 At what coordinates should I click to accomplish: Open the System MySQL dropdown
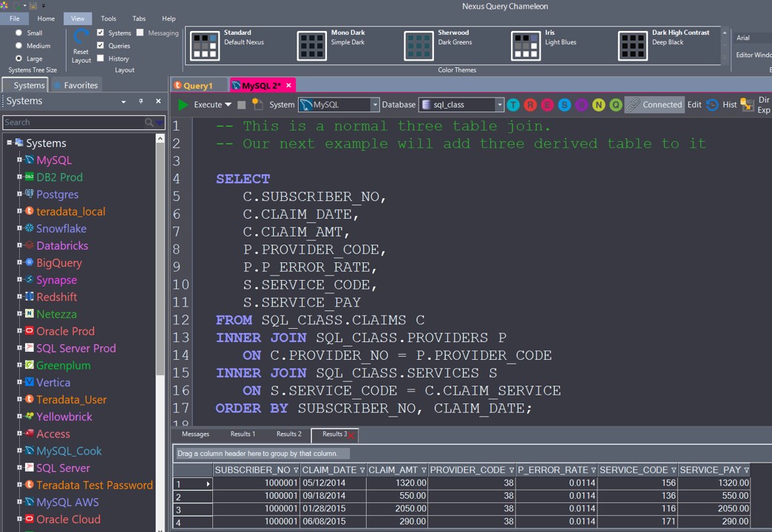[x=375, y=105]
